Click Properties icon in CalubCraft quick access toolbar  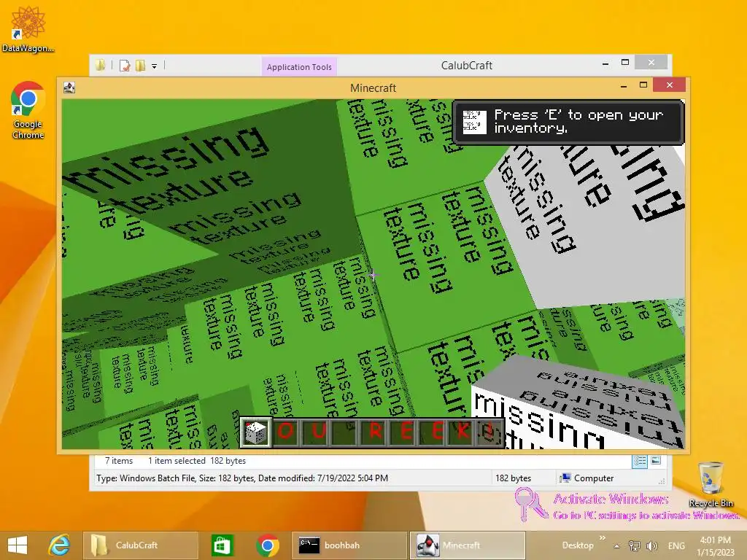124,66
